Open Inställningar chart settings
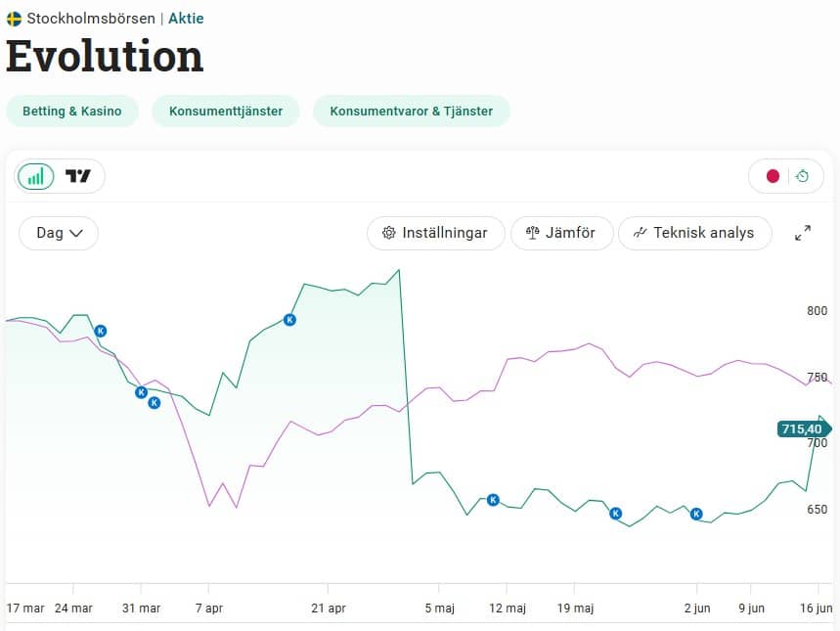This screenshot has width=840, height=631. [435, 233]
